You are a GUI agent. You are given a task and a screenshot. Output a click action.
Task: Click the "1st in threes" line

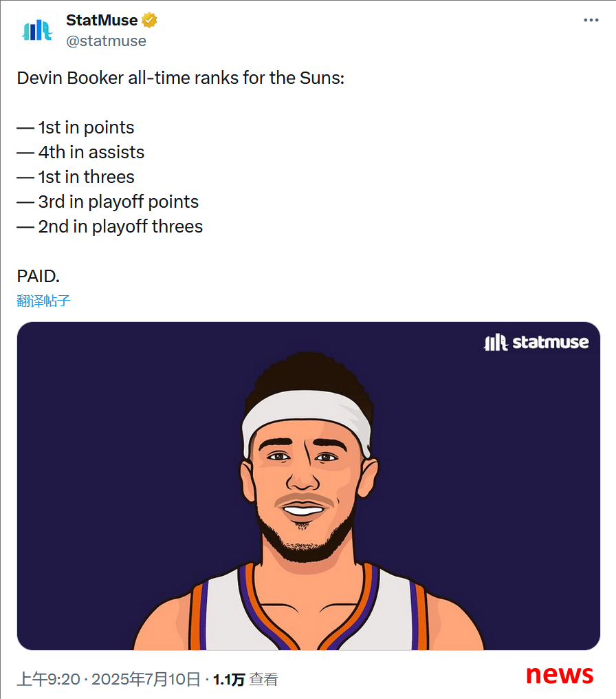pyautogui.click(x=75, y=177)
